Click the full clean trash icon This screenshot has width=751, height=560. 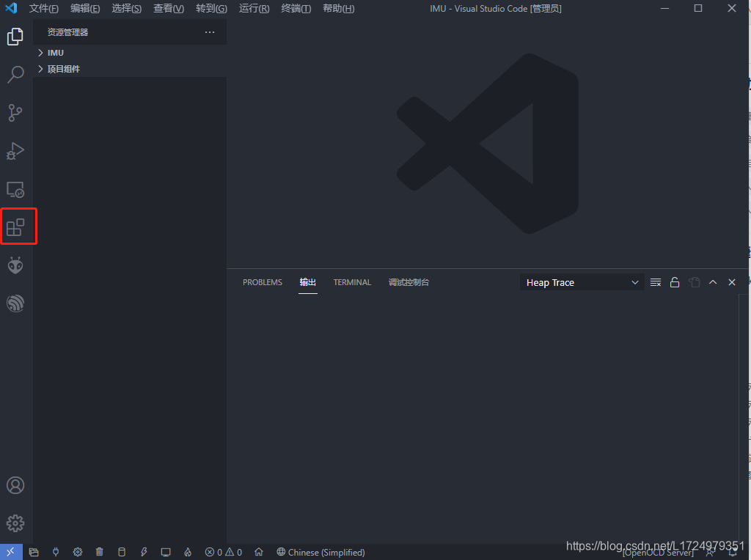[99, 552]
